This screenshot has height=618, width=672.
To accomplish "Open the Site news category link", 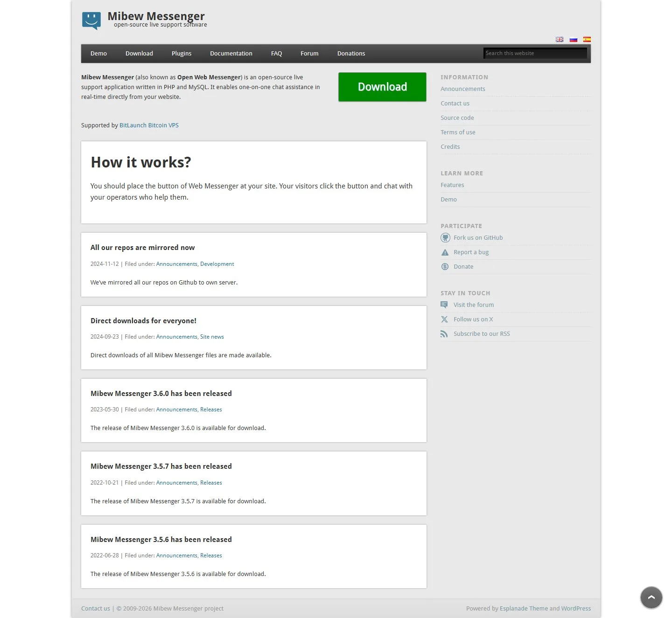I will (212, 337).
